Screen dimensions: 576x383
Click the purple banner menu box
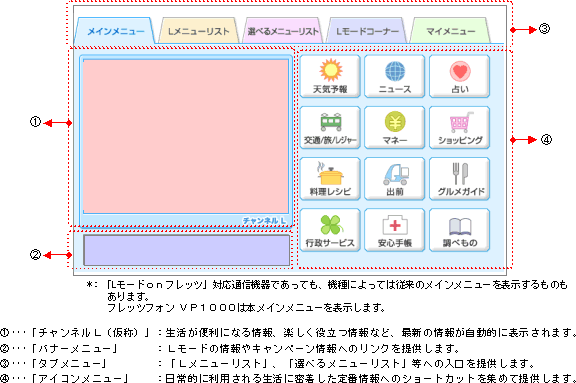tap(187, 250)
